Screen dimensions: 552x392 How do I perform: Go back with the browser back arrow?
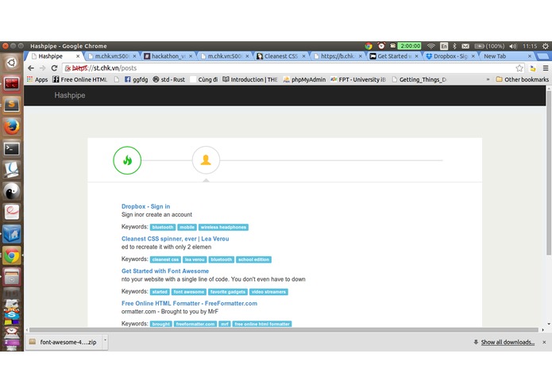31,68
